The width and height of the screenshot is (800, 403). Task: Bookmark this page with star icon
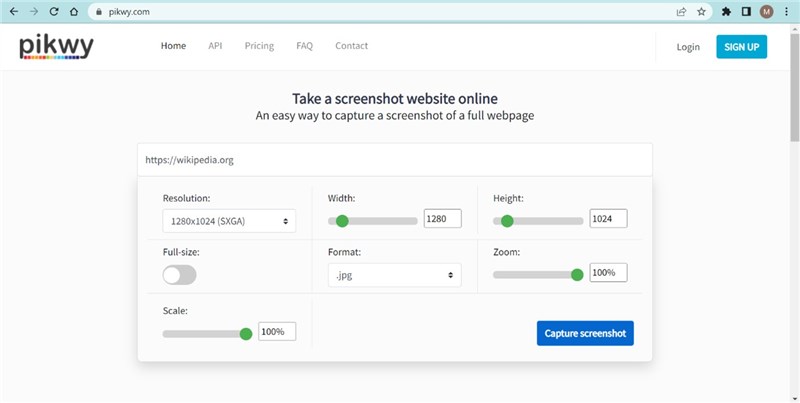click(x=702, y=12)
